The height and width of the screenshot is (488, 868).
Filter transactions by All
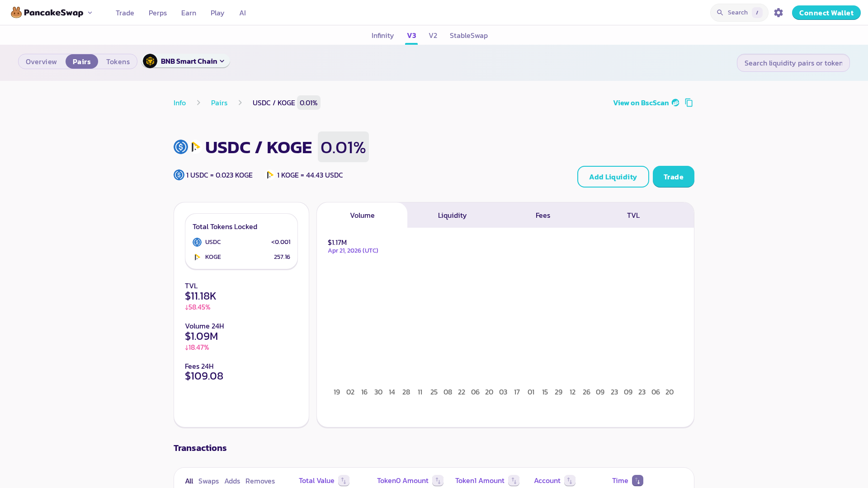pyautogui.click(x=189, y=481)
